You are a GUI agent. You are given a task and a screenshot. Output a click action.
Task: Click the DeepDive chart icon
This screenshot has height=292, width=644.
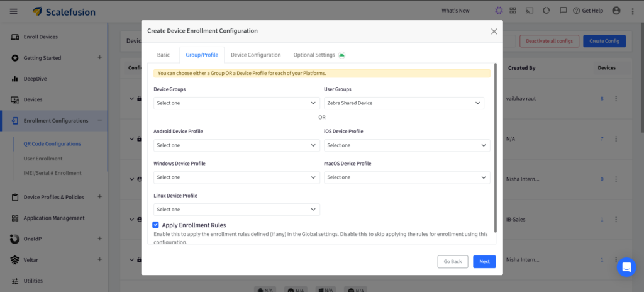point(15,79)
